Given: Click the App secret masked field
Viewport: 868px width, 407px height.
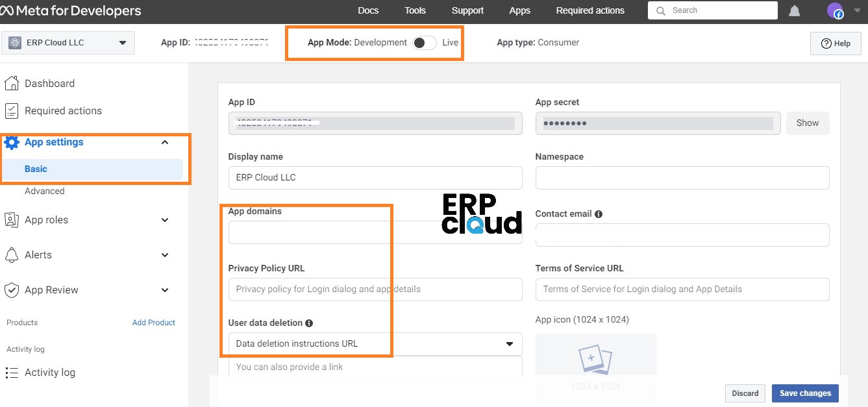Looking at the screenshot, I should pos(658,123).
